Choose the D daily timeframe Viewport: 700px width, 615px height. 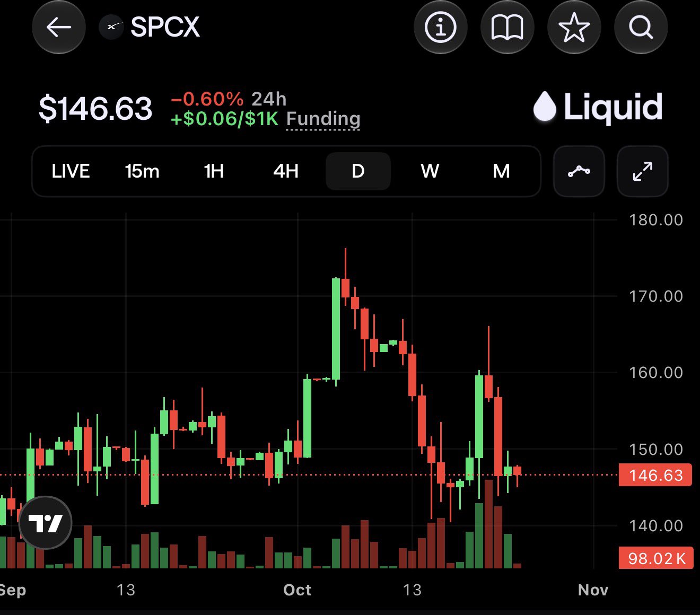coord(358,171)
